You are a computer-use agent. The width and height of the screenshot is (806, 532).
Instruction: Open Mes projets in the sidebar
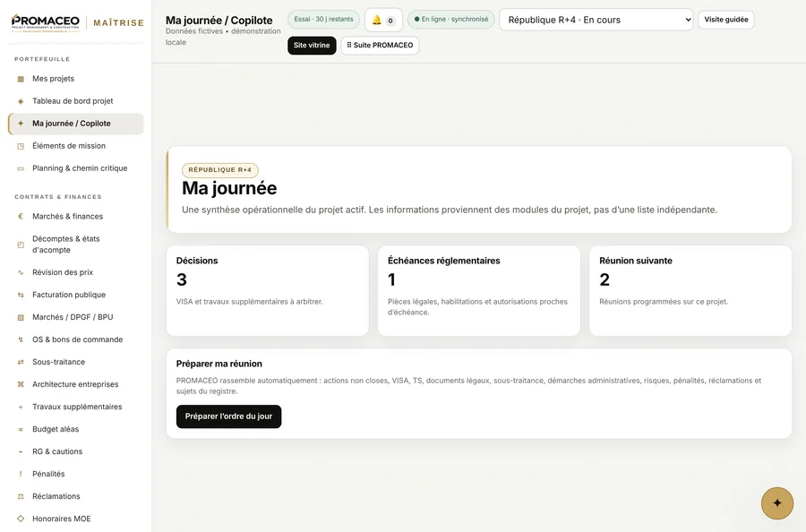pyautogui.click(x=76, y=79)
